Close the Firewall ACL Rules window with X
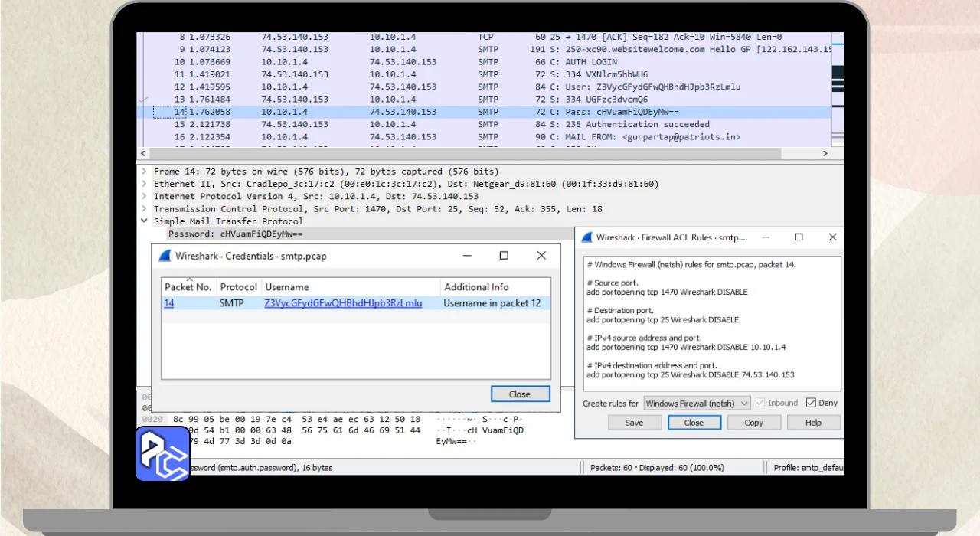Viewport: 980px width, 536px height. [x=832, y=237]
